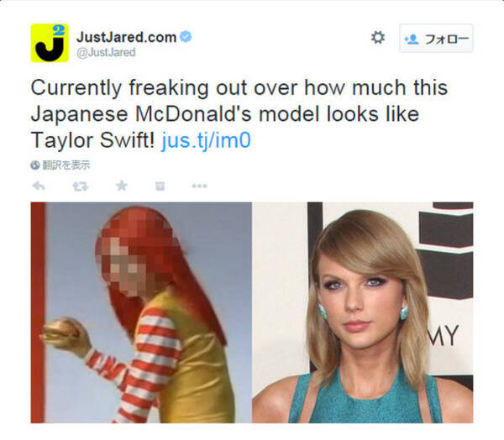The image size is (504, 440).
Task: Click the reply arrow icon
Action: (x=39, y=186)
